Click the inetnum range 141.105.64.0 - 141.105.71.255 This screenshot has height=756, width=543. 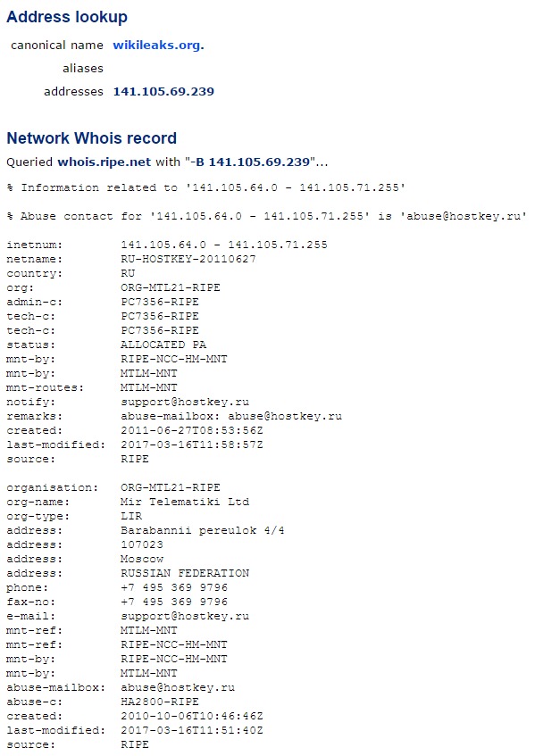[224, 245]
